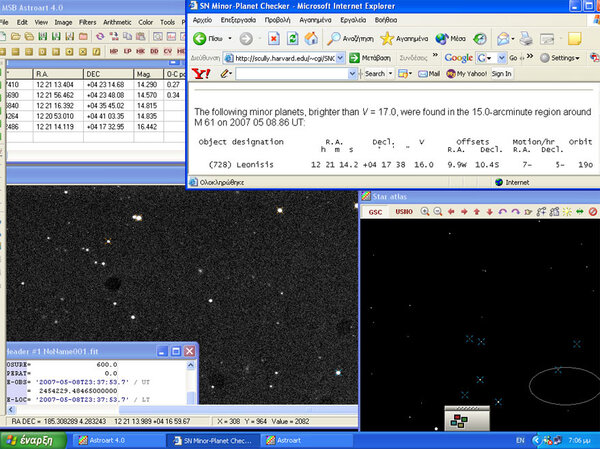Expand the back button history arrow
Image resolution: width=600 pixels, height=449 pixels.
[230, 38]
